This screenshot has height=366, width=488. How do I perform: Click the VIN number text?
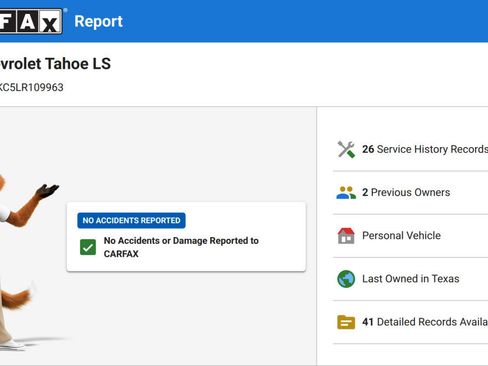(x=32, y=87)
